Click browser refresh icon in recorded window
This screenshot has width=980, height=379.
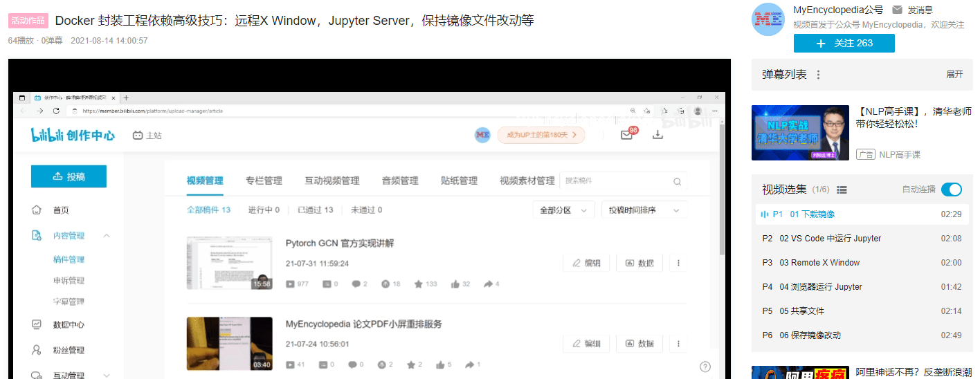click(56, 111)
